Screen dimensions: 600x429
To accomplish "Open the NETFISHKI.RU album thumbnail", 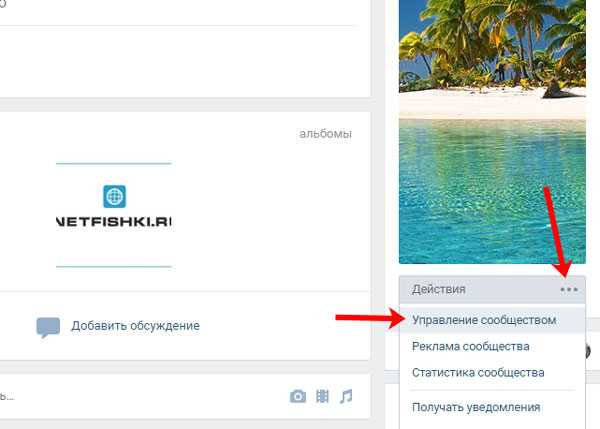I will tap(114, 215).
